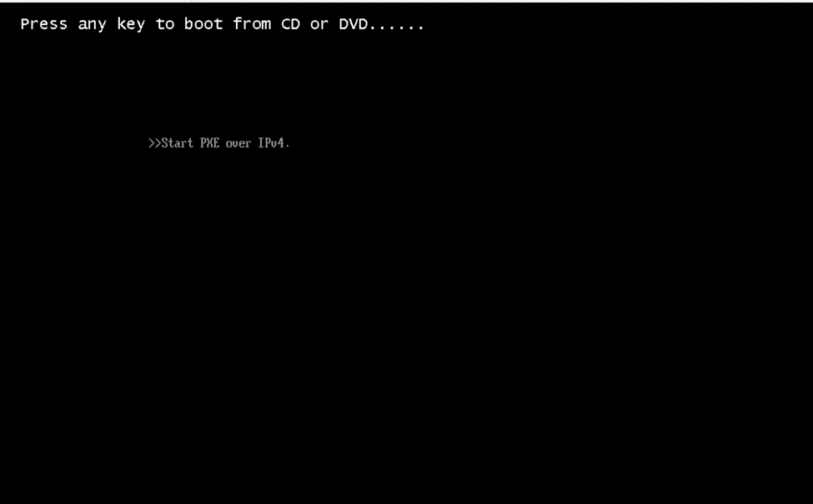Click the word 'boot' in top line

pos(203,24)
